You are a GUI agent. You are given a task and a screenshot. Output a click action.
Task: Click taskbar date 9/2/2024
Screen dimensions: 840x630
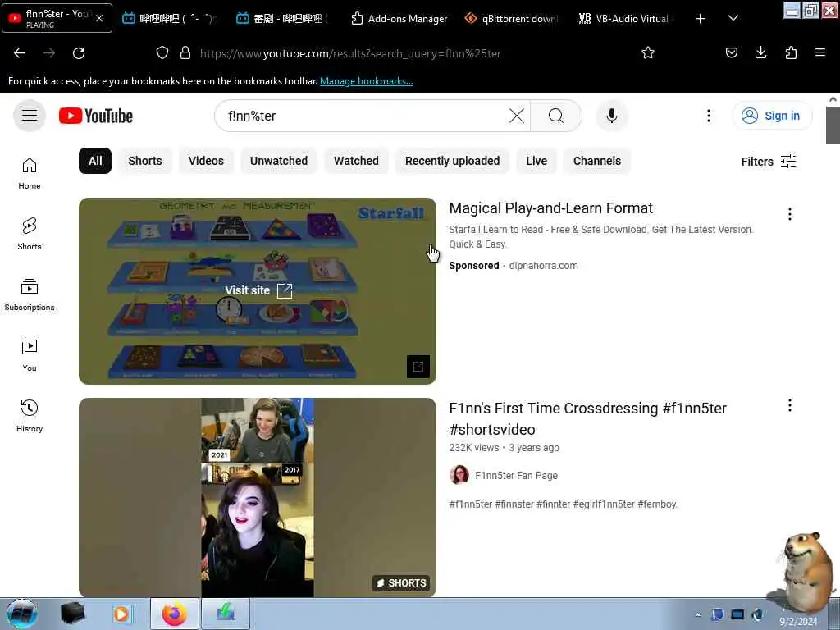pos(798,622)
